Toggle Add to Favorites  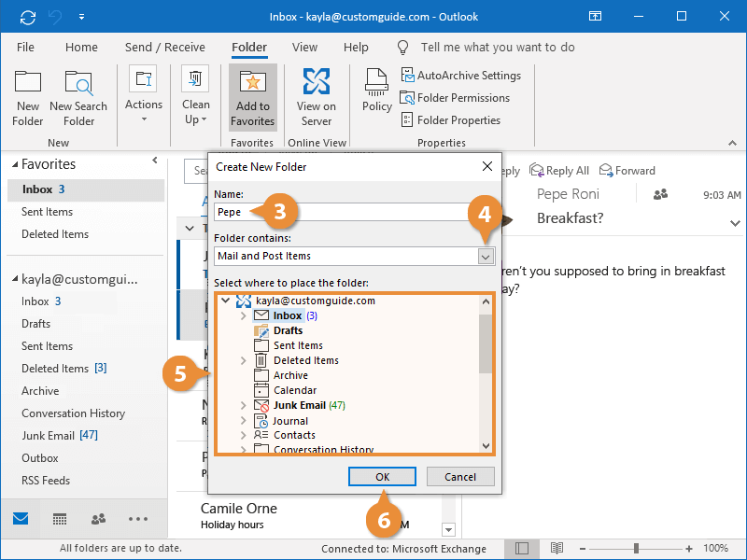coord(252,99)
